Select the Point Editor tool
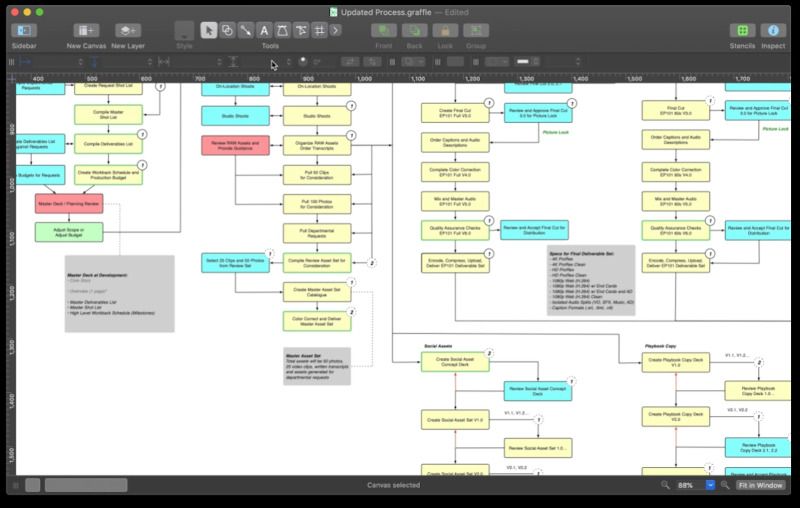800x508 pixels. 282,31
